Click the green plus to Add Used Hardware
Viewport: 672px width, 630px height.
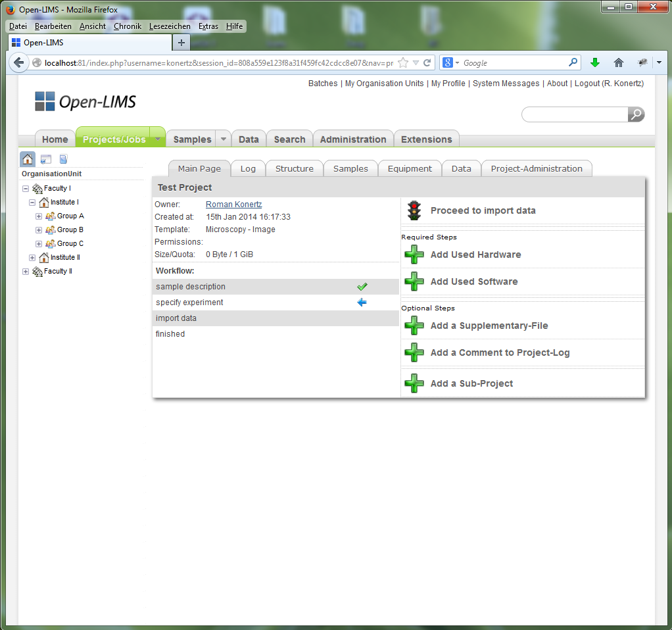pos(414,255)
